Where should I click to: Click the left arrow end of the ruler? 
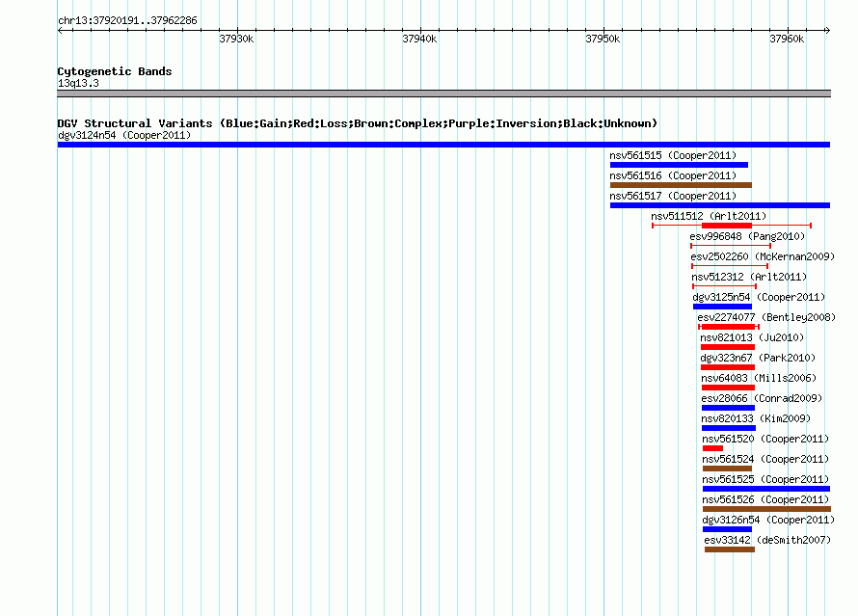[60, 31]
